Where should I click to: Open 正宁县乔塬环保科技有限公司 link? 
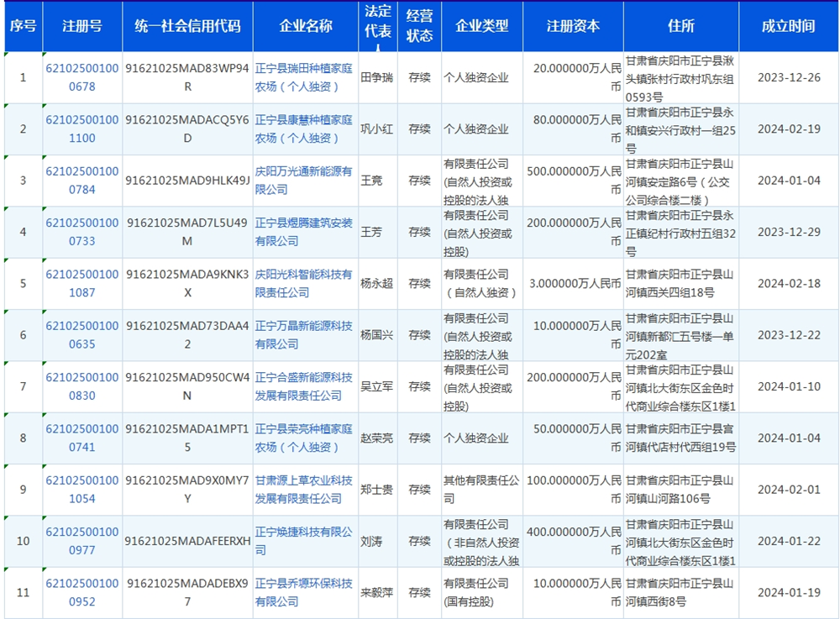303,592
